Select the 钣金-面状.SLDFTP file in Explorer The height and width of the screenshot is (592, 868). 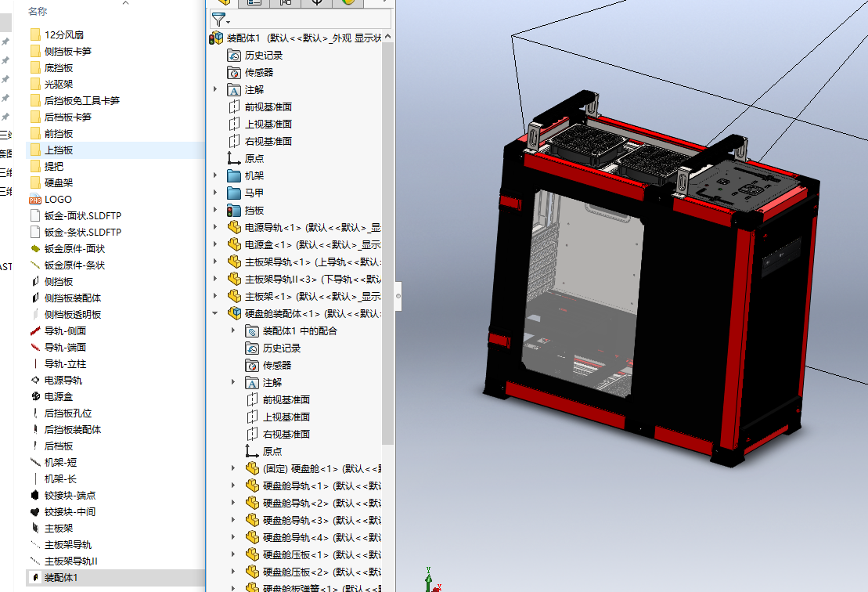point(83,216)
